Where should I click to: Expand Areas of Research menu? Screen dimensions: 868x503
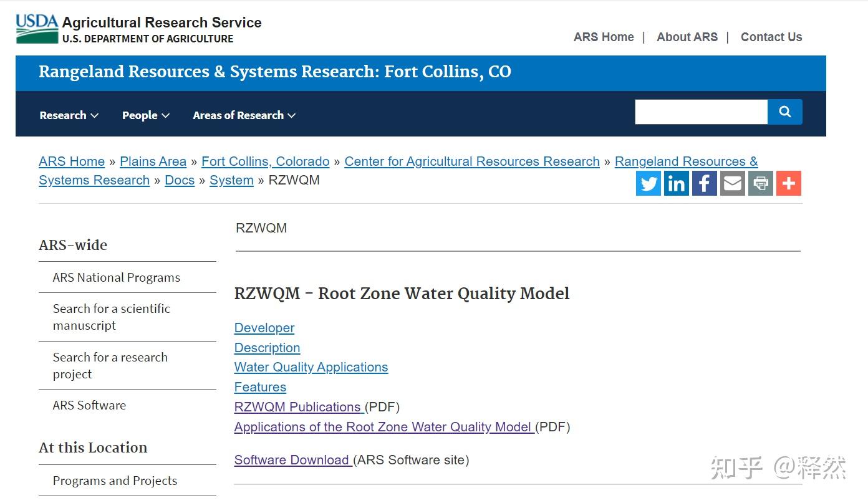244,115
